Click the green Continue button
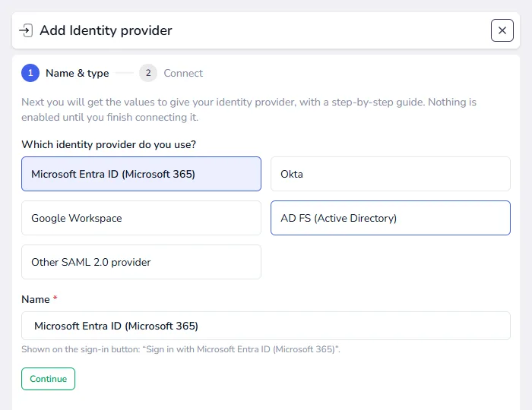Image resolution: width=532 pixels, height=410 pixels. pyautogui.click(x=48, y=379)
